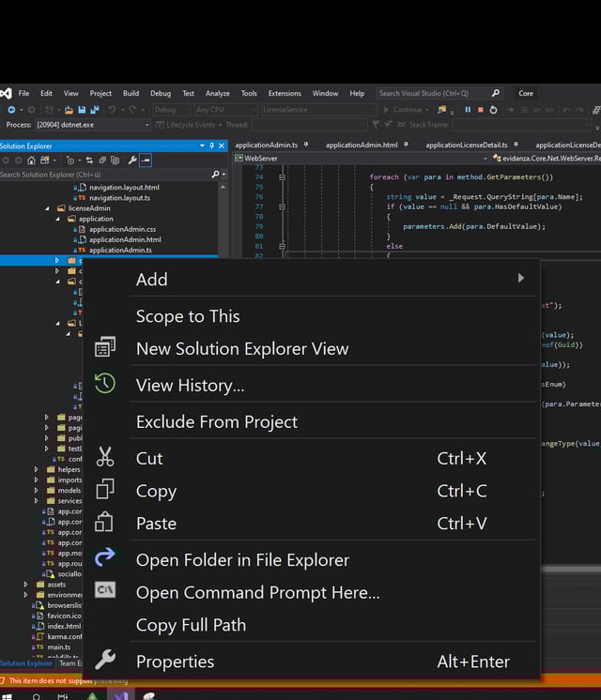Pin the Solution Explorer panel
Screen dimensions: 601x700
[212, 146]
